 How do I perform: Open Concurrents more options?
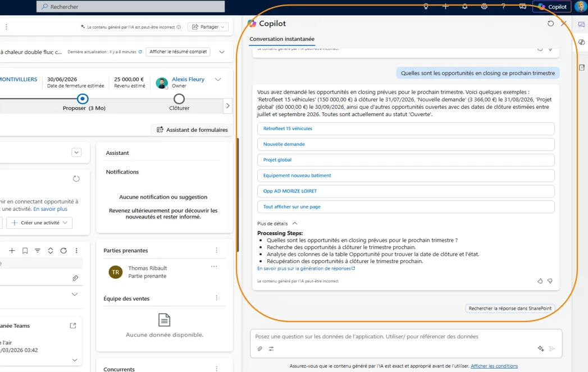[x=216, y=369]
